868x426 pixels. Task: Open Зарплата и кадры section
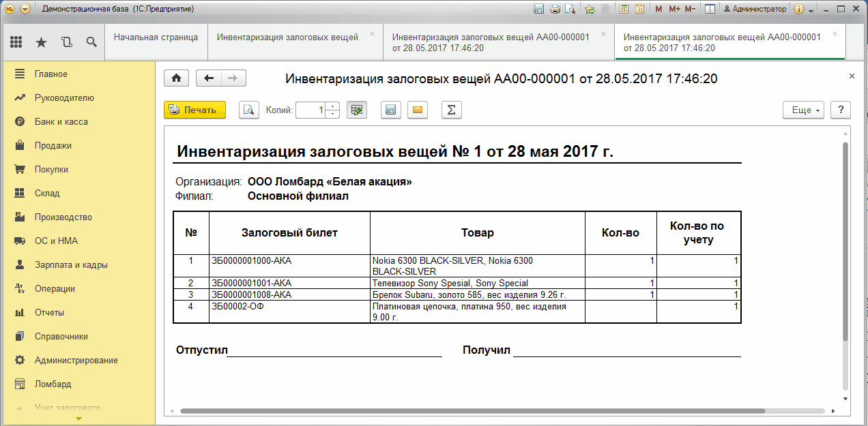point(78,264)
